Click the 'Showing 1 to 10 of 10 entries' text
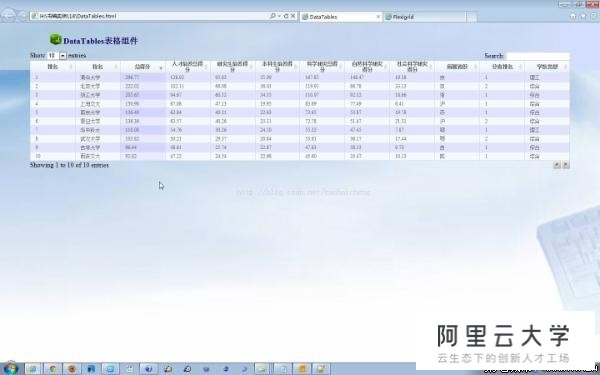600x375 pixels. click(69, 165)
